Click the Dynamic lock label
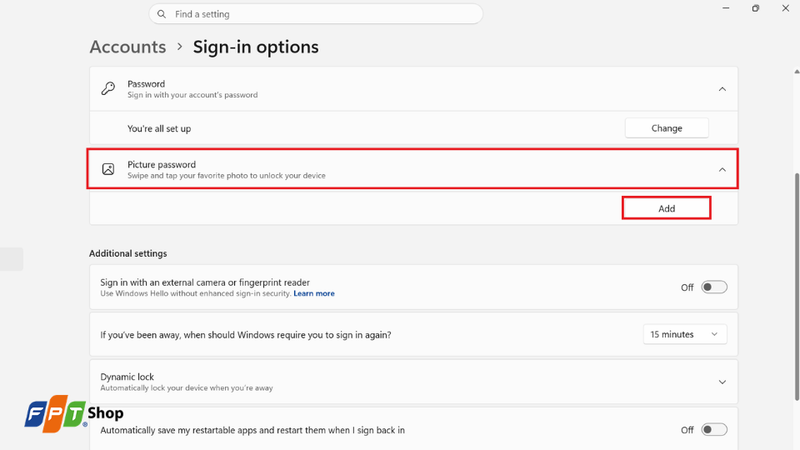 point(127,377)
